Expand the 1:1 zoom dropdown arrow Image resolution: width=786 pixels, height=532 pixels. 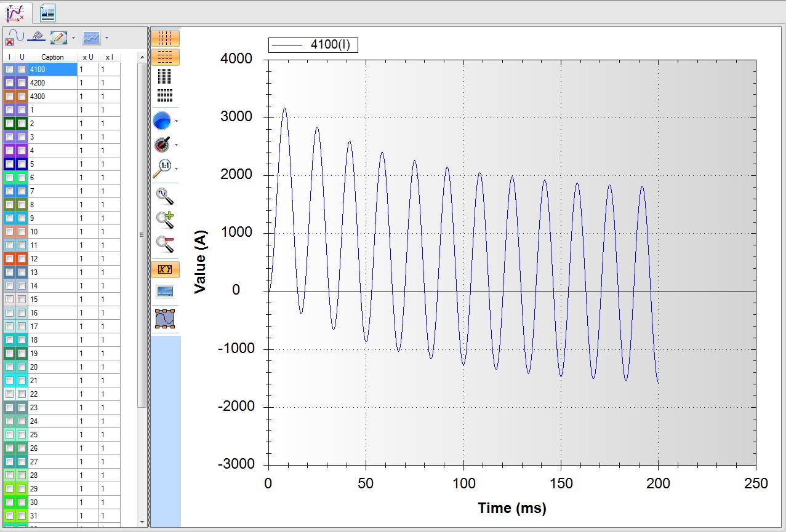click(x=177, y=169)
